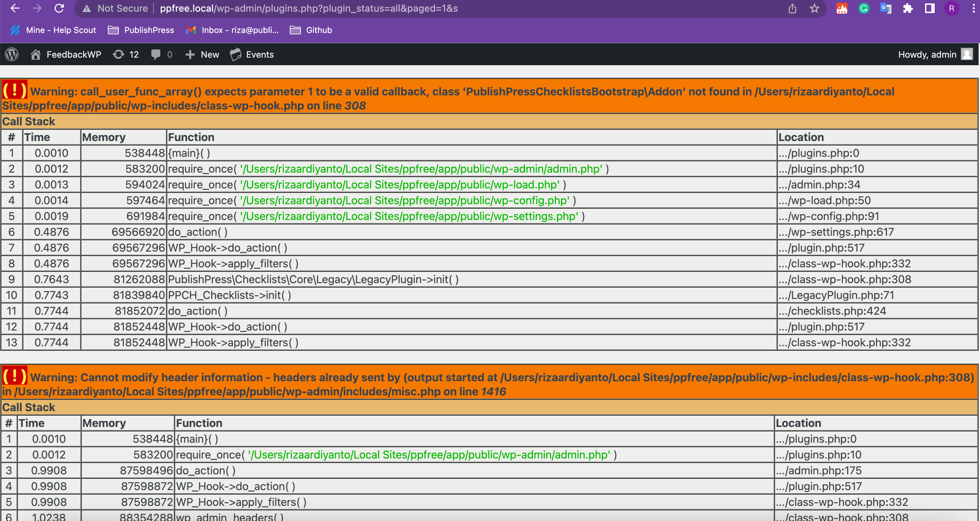The width and height of the screenshot is (980, 521).
Task: Bookmark the page using the star icon
Action: point(814,8)
